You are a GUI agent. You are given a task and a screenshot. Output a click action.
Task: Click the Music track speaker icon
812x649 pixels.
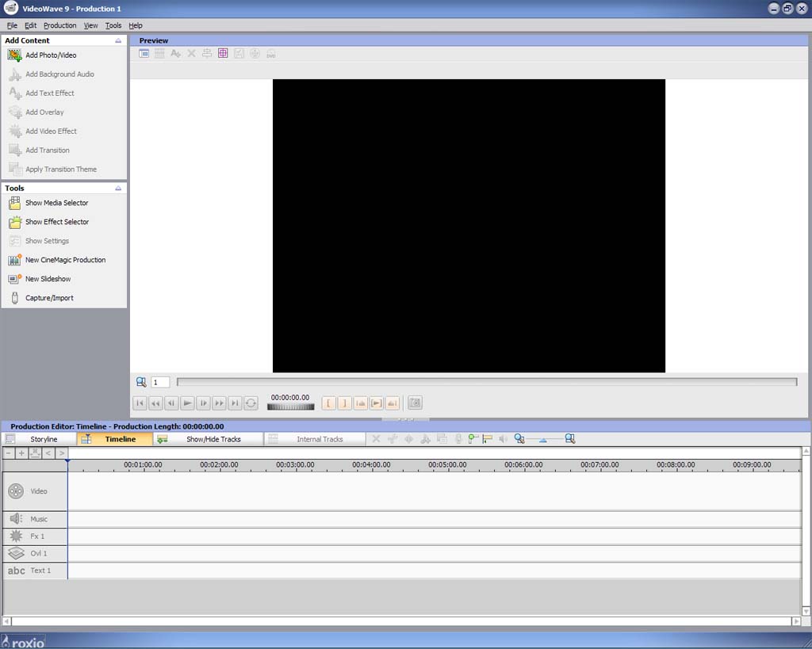pos(16,518)
